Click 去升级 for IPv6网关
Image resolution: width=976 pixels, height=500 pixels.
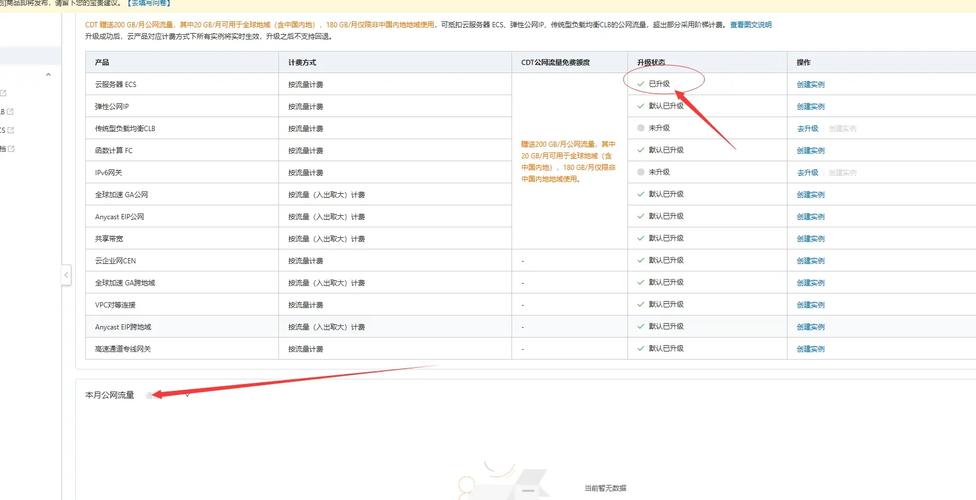[807, 172]
